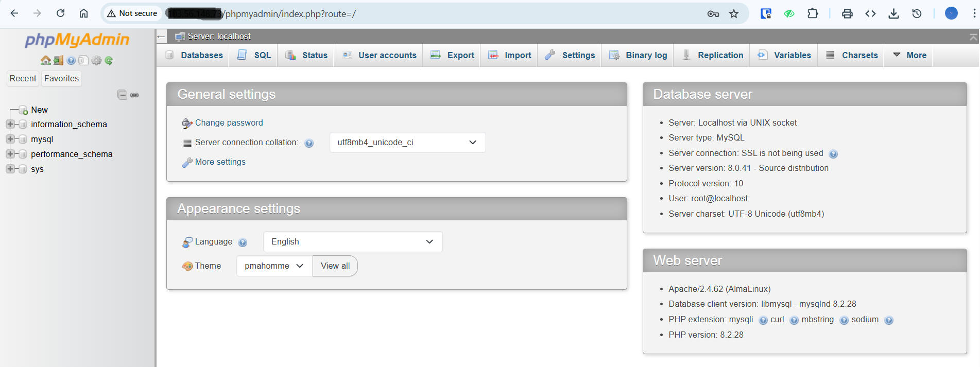The height and width of the screenshot is (367, 980).
Task: Expand sys database tree node
Action: point(10,169)
